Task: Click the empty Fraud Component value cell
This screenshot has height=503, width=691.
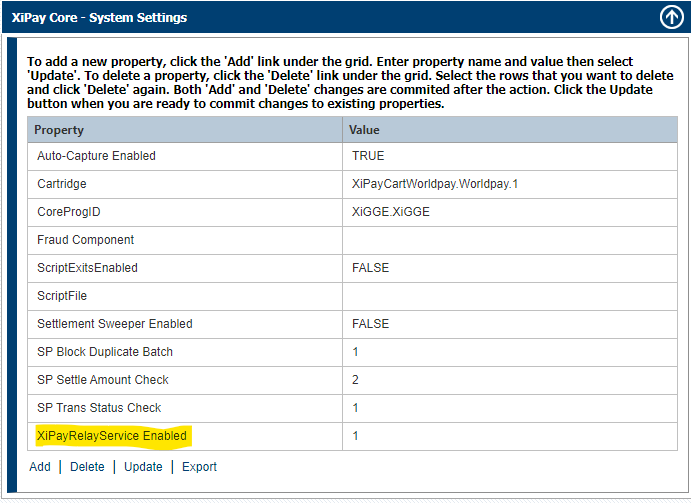Action: click(x=510, y=240)
